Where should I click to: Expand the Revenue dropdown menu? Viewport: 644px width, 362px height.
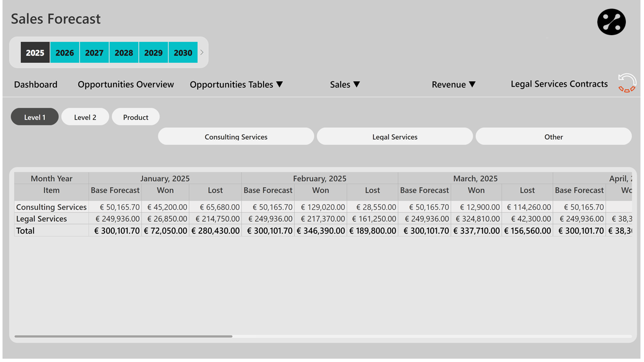pyautogui.click(x=453, y=84)
